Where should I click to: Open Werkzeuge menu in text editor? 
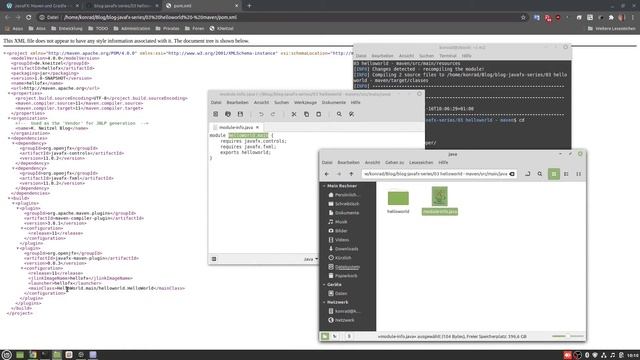(305, 102)
